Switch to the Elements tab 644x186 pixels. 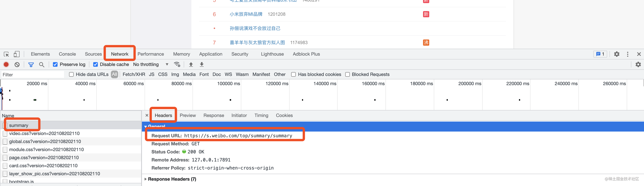pyautogui.click(x=40, y=54)
